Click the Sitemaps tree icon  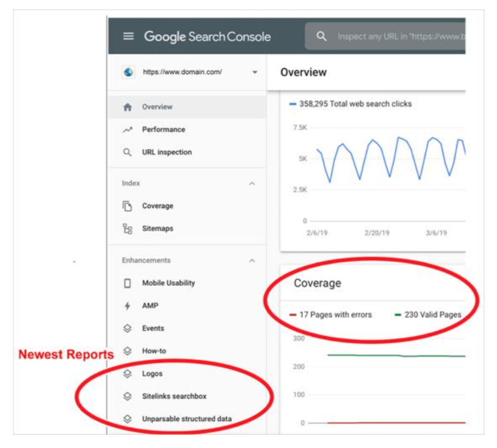pos(127,228)
